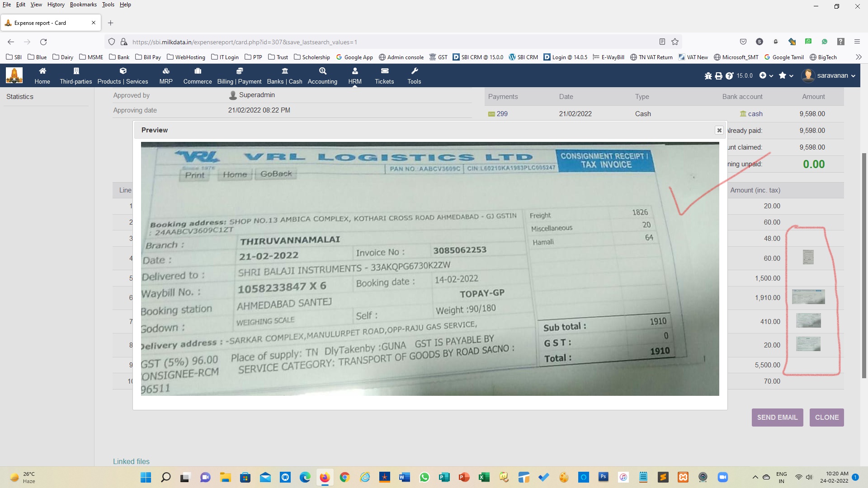
Task: Open Windows Start menu
Action: coord(146,477)
